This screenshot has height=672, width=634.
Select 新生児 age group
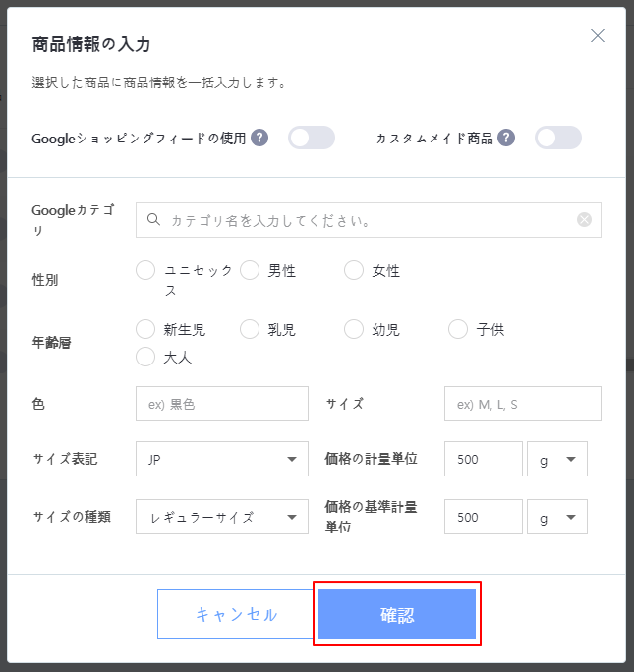pos(145,329)
